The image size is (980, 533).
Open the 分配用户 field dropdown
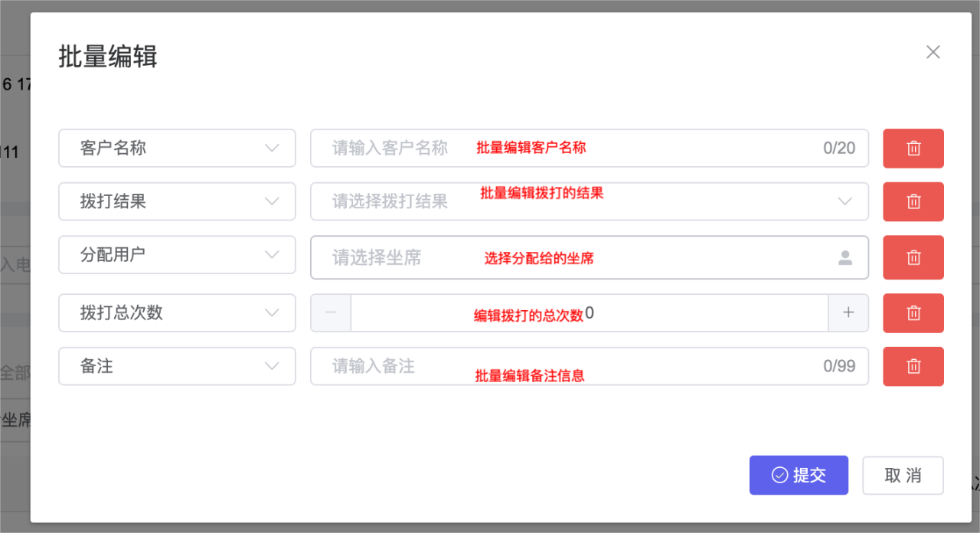(x=177, y=255)
